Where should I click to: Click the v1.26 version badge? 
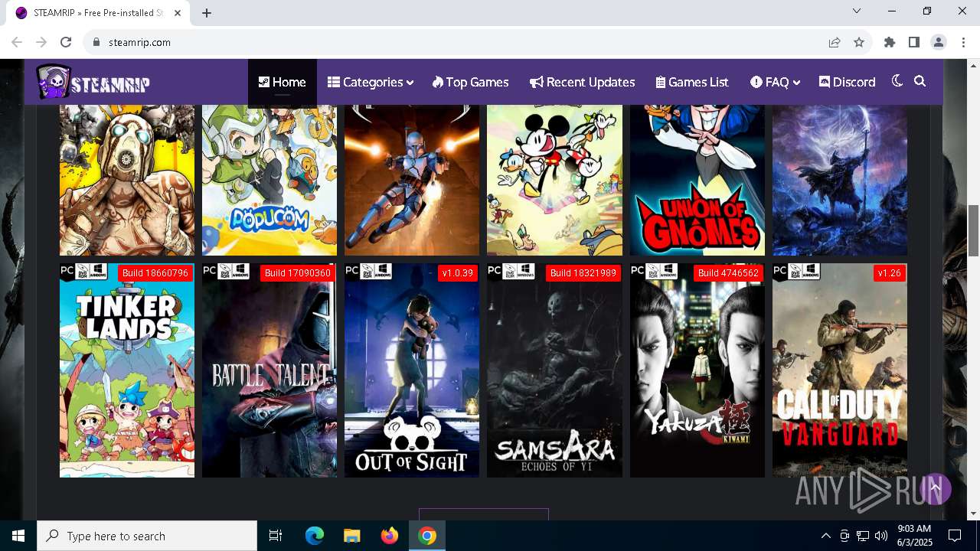[x=889, y=273]
